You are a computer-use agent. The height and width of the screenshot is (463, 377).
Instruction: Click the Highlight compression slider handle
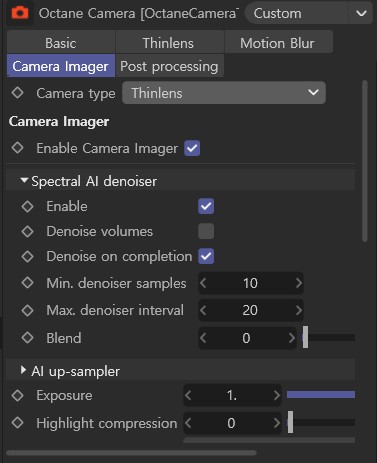(x=290, y=422)
